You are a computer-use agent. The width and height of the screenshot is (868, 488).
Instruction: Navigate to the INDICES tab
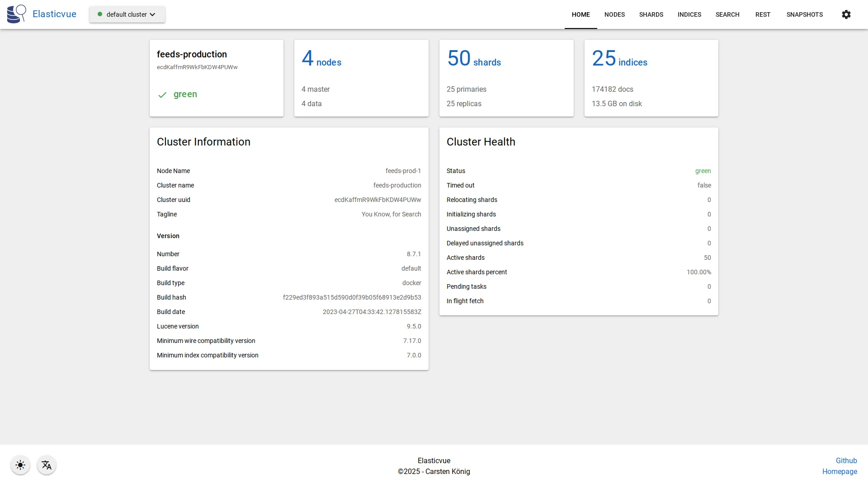[689, 14]
